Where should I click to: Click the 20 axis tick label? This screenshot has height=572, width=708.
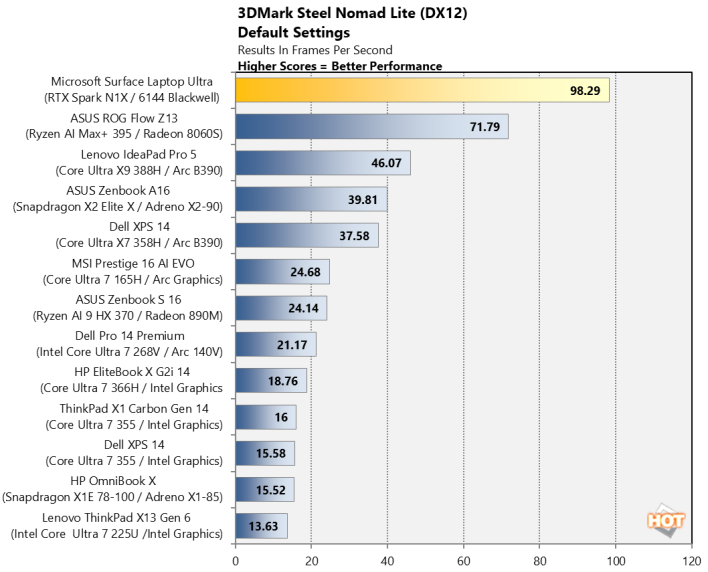[311, 561]
